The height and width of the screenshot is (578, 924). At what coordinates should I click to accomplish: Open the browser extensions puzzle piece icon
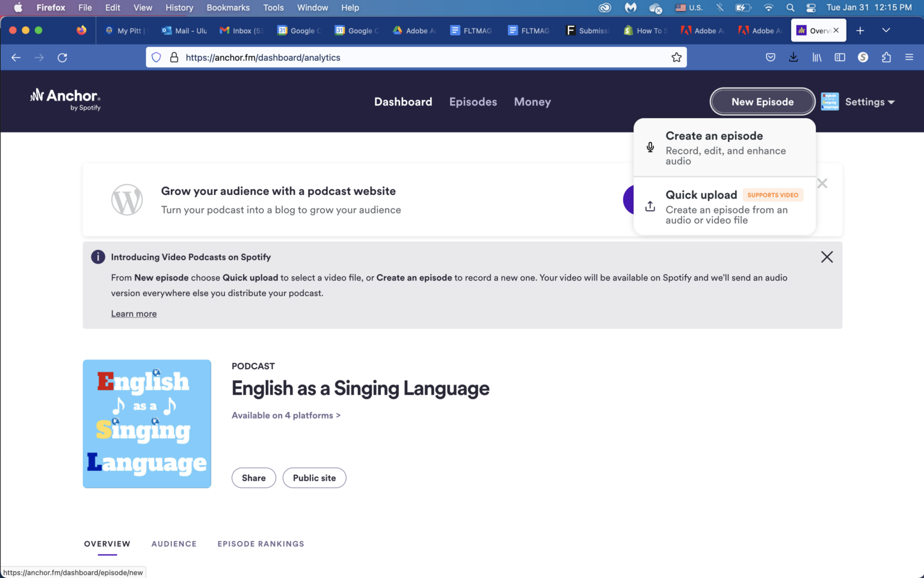[886, 57]
